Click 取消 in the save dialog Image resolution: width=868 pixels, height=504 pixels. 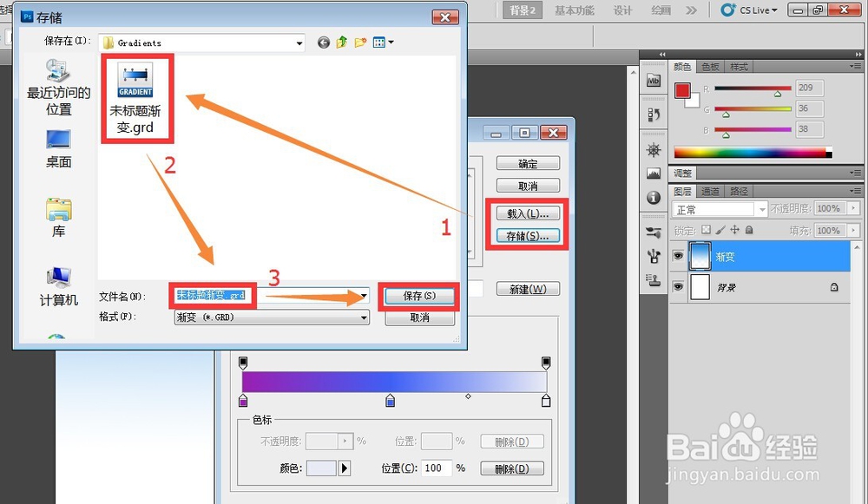419,317
